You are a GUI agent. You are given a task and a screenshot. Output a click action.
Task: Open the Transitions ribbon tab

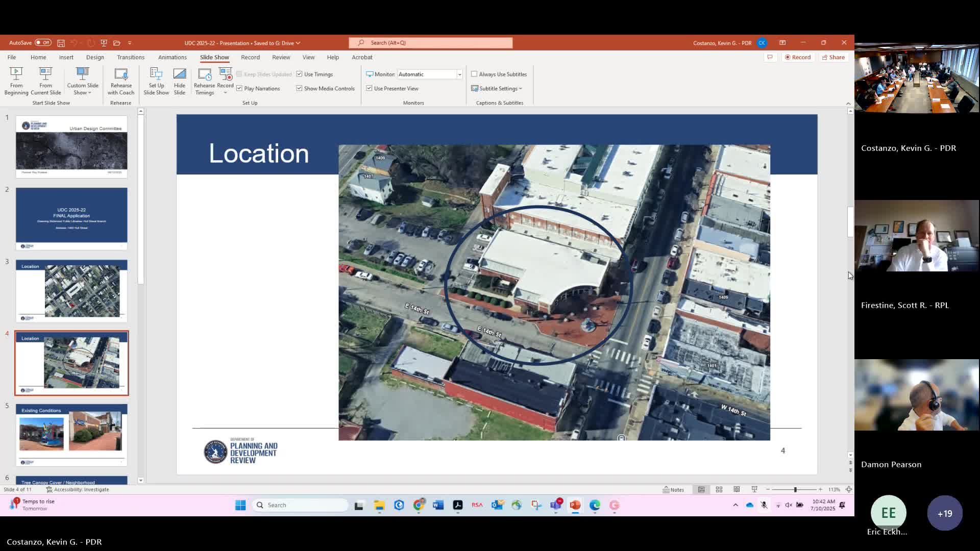(x=131, y=57)
